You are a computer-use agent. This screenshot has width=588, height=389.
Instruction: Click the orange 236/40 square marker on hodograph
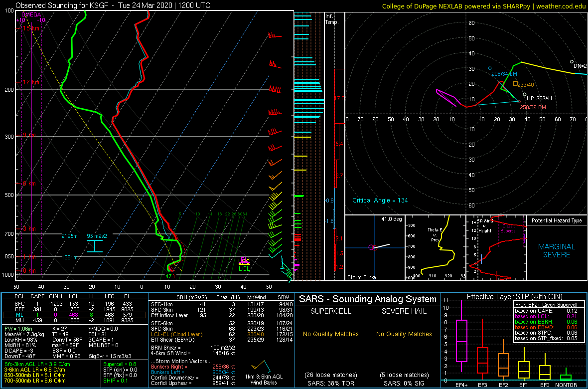coord(515,83)
